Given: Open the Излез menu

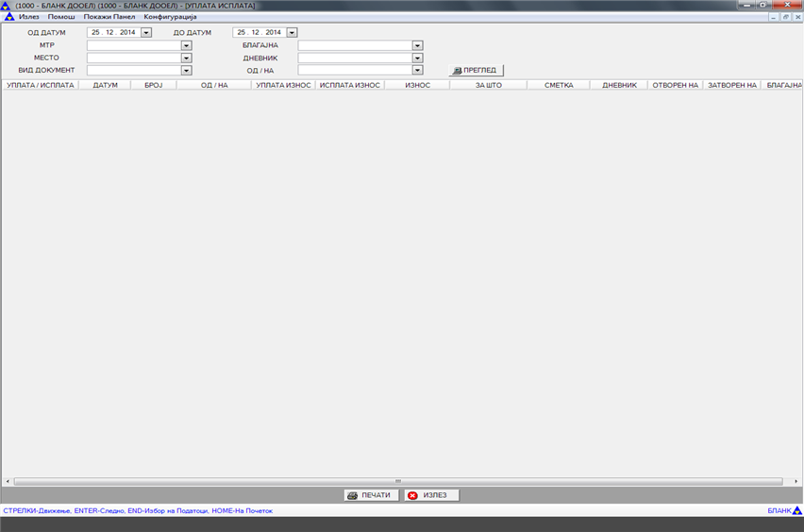Looking at the screenshot, I should (x=29, y=17).
